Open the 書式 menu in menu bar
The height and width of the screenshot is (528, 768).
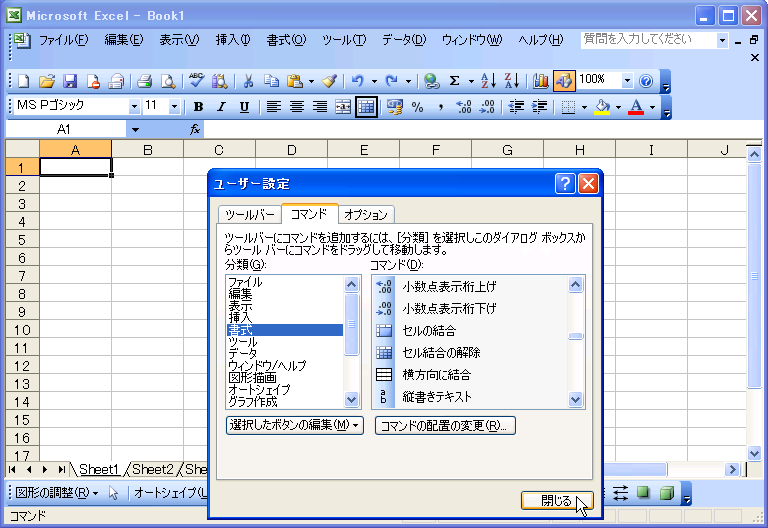click(x=286, y=40)
